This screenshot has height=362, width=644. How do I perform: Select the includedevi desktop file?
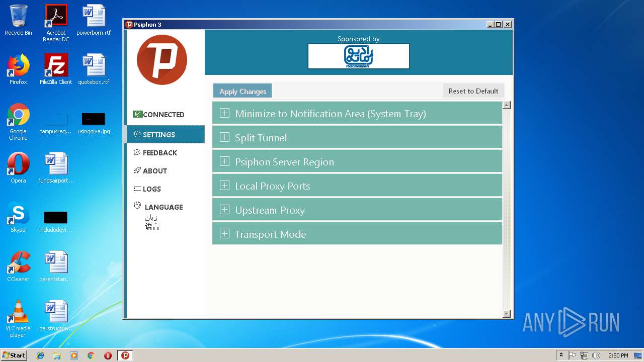tap(56, 221)
